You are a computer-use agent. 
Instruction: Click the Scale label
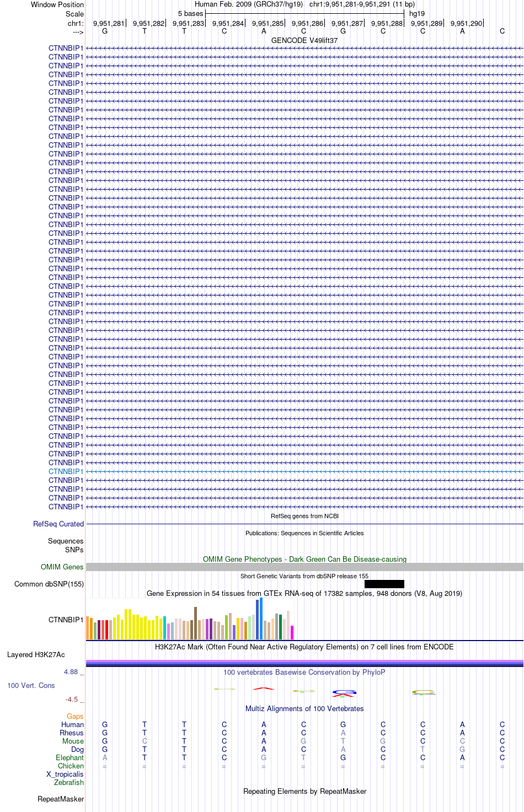(74, 14)
